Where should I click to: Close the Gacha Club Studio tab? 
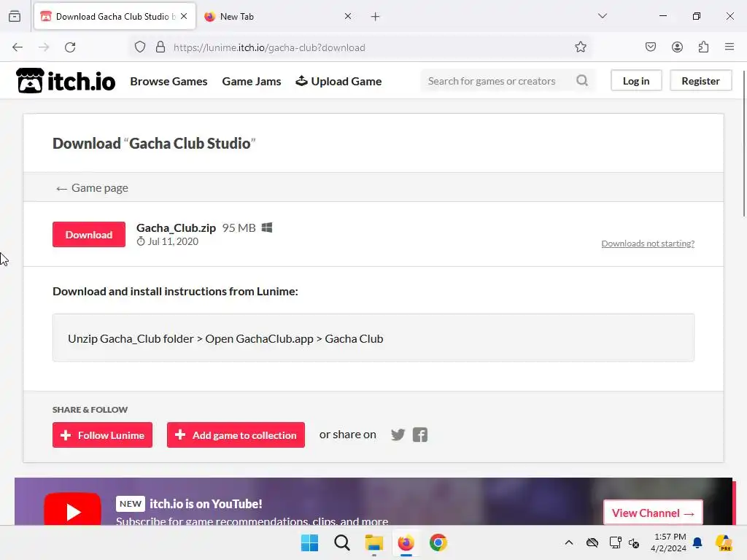pyautogui.click(x=184, y=17)
